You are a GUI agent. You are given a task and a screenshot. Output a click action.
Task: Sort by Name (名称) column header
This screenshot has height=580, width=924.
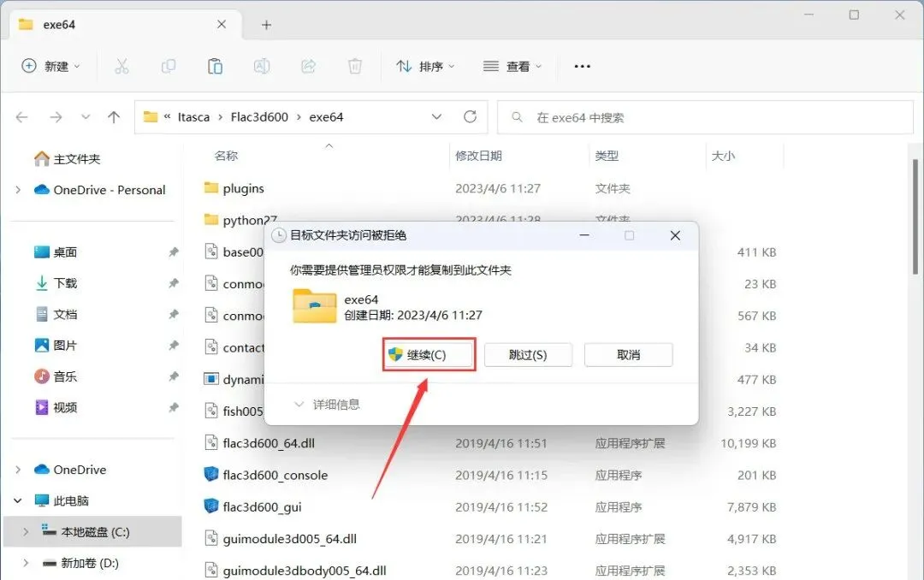click(x=226, y=156)
